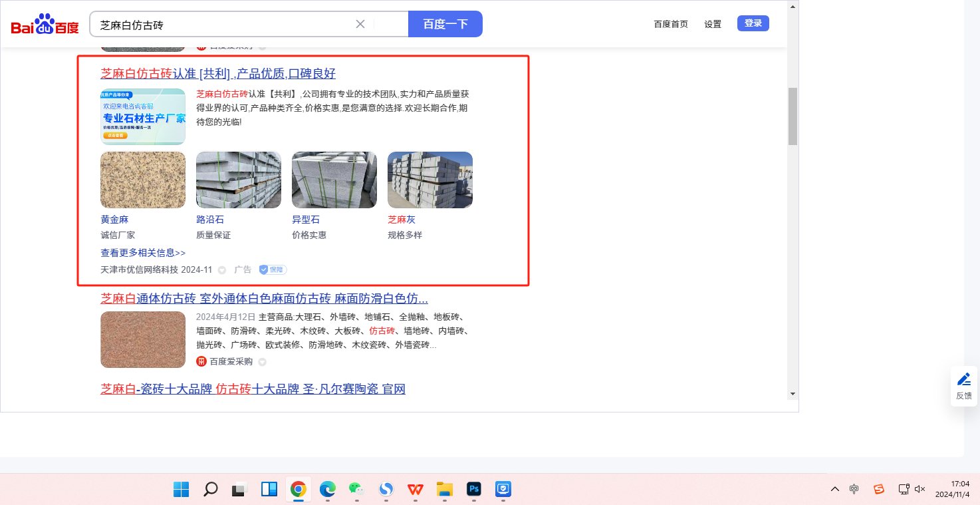Click the 规格多样 caption under 芝麻灰
Screen dimensions: 980x505
pyautogui.click(x=405, y=235)
